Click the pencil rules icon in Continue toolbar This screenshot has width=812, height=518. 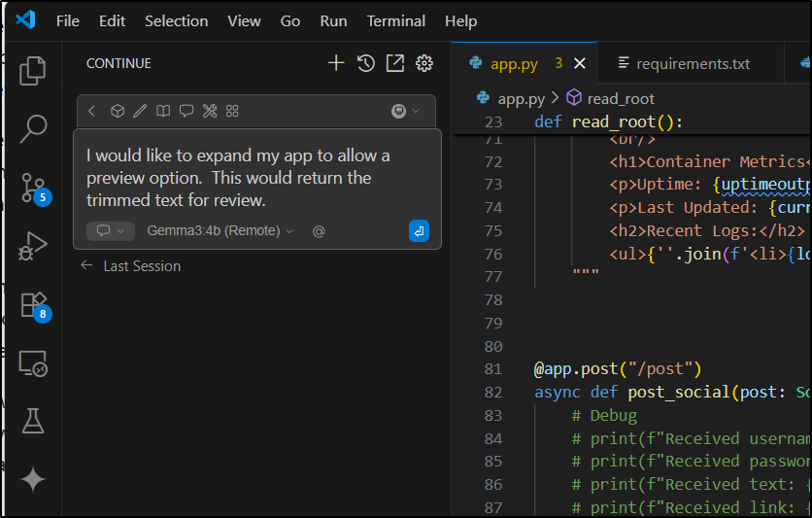tap(140, 111)
